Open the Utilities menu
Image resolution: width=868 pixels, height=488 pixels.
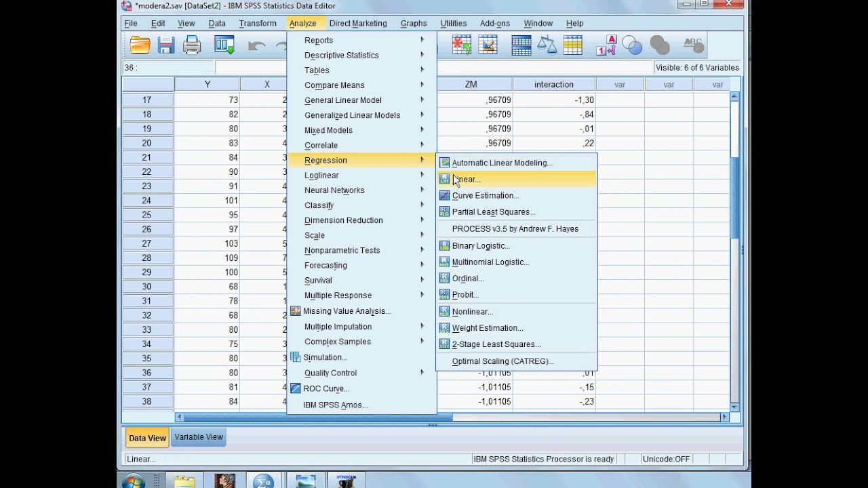(453, 23)
